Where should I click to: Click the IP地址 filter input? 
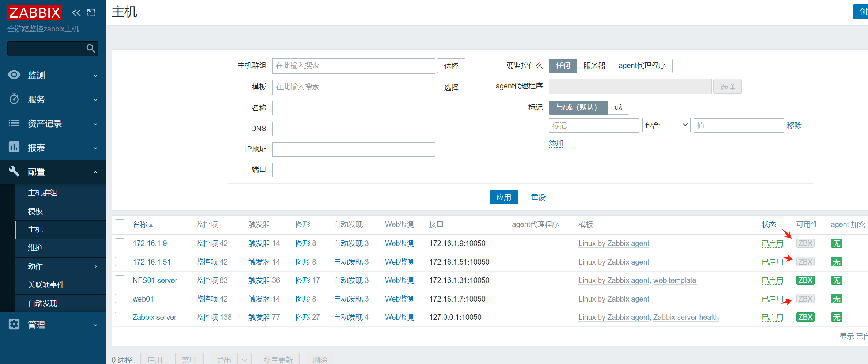pos(354,149)
